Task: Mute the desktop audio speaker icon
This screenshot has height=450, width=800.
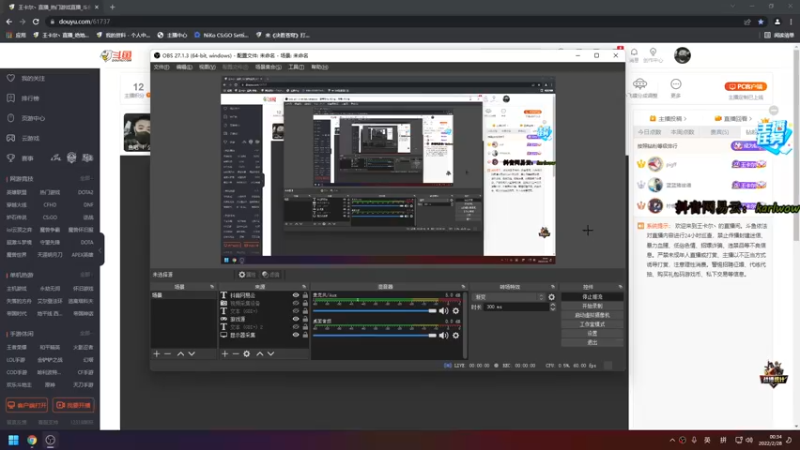Action: pos(444,335)
